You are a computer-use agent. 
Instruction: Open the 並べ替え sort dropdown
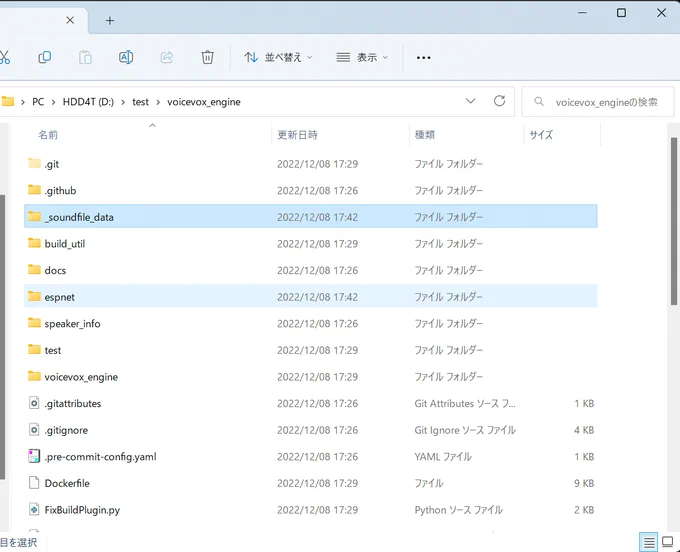pos(278,57)
